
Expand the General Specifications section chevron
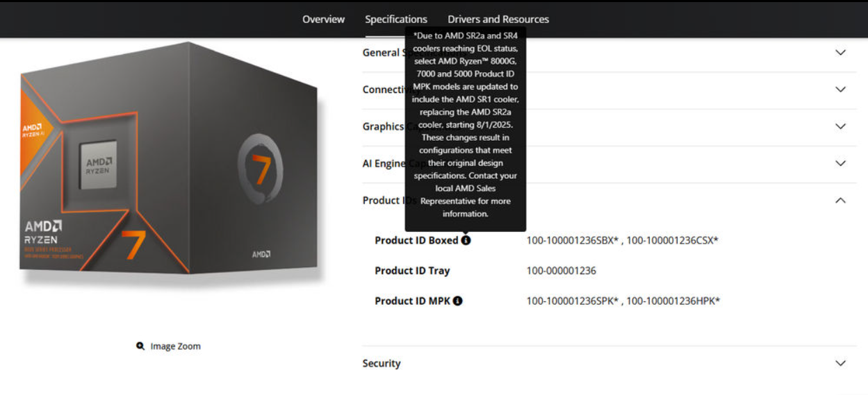coord(840,53)
